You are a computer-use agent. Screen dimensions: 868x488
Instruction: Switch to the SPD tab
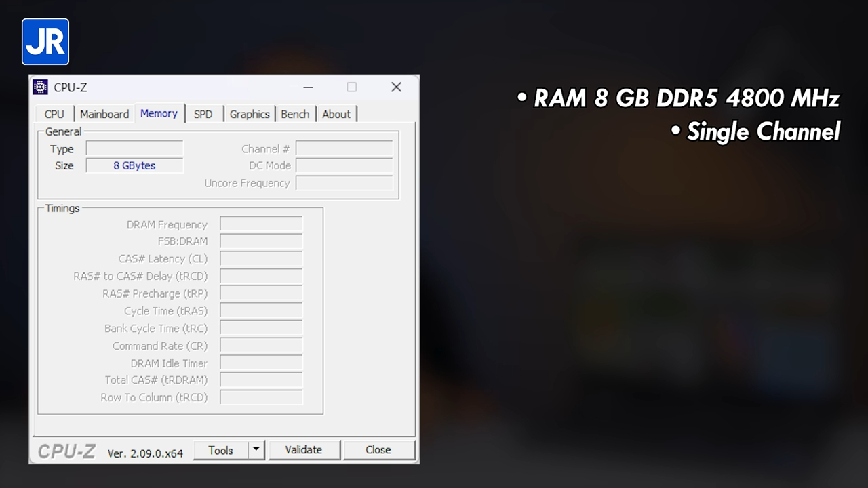click(x=203, y=114)
